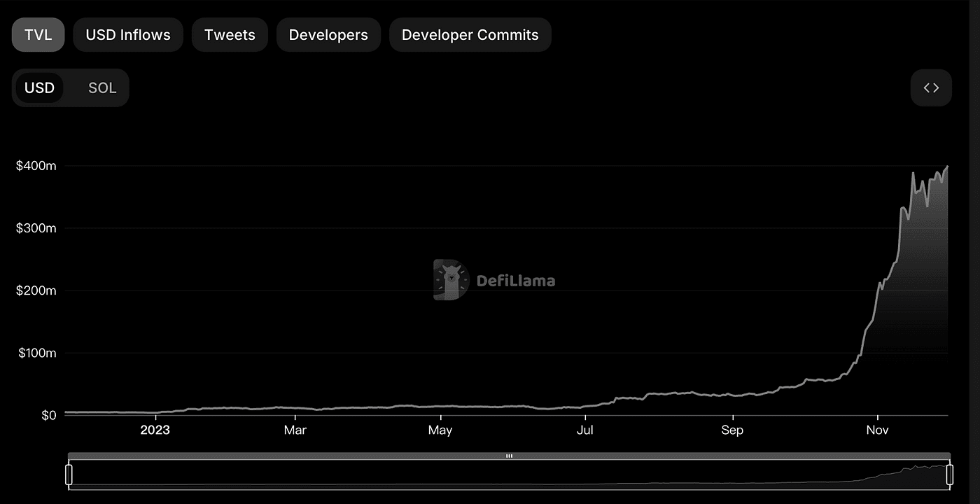Open the Tweets chart tab
The image size is (980, 504).
230,35
